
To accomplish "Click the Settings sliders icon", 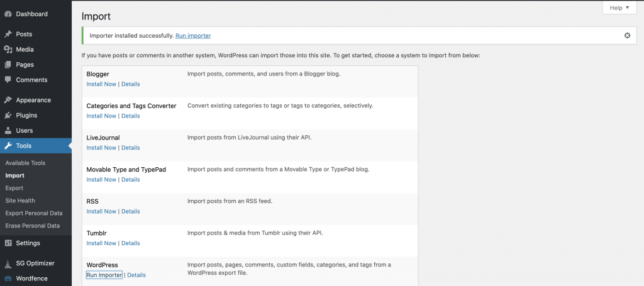I will (8, 243).
